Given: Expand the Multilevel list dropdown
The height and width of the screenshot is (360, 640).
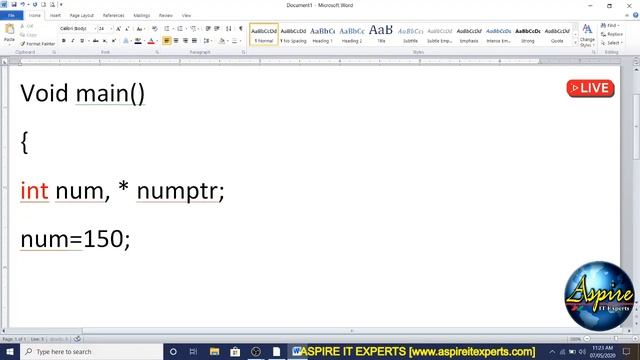Looking at the screenshot, I should coord(199,29).
